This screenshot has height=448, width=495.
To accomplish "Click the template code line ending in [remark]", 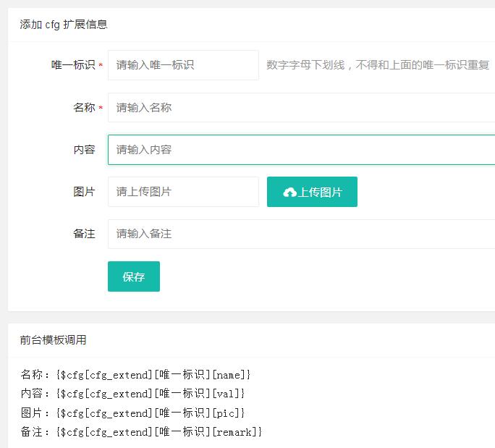I will (141, 432).
